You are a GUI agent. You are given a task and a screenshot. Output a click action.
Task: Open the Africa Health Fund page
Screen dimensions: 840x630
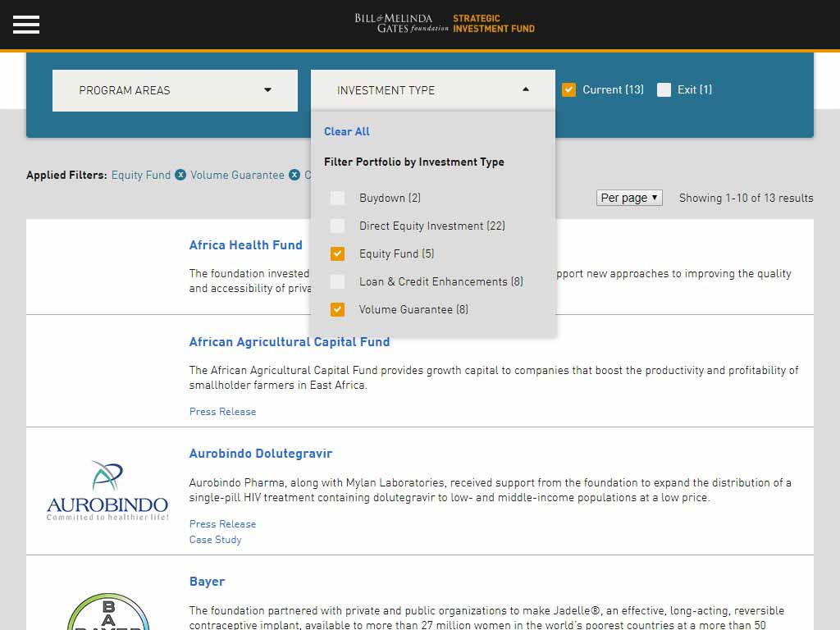[x=245, y=244]
